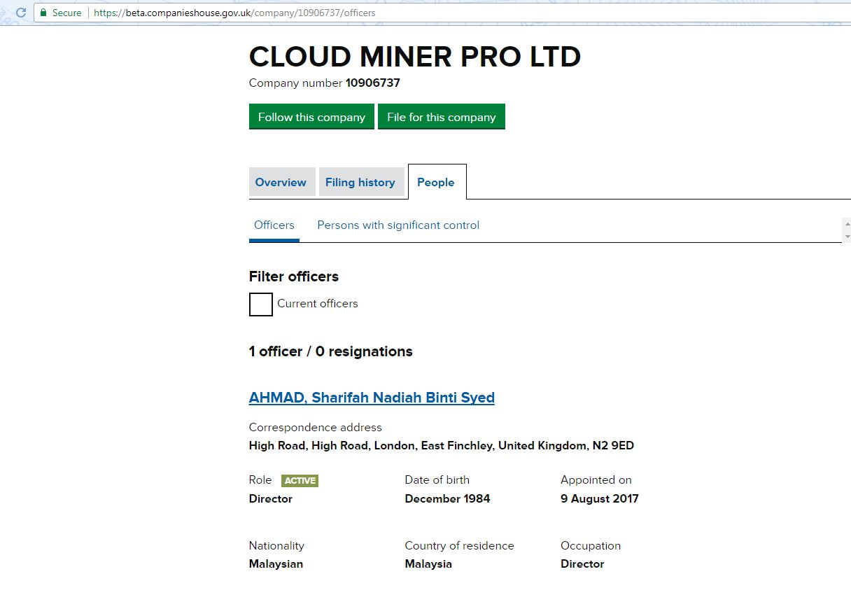Click the '1 officer / 0 resignations' text

[331, 351]
